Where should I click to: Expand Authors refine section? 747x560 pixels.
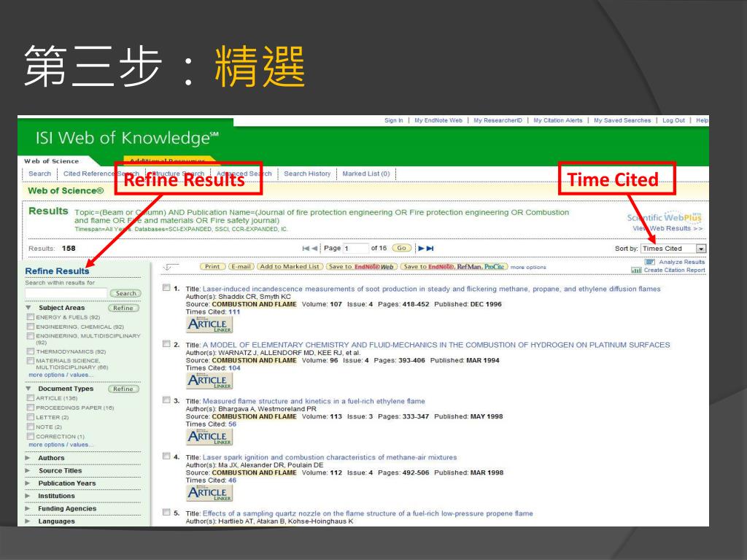pyautogui.click(x=28, y=458)
